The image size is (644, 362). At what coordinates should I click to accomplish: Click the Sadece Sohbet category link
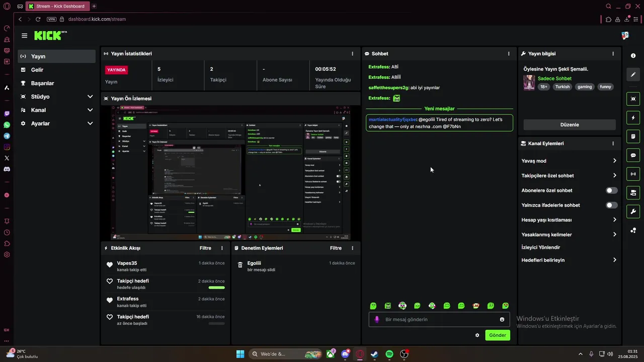pyautogui.click(x=554, y=78)
